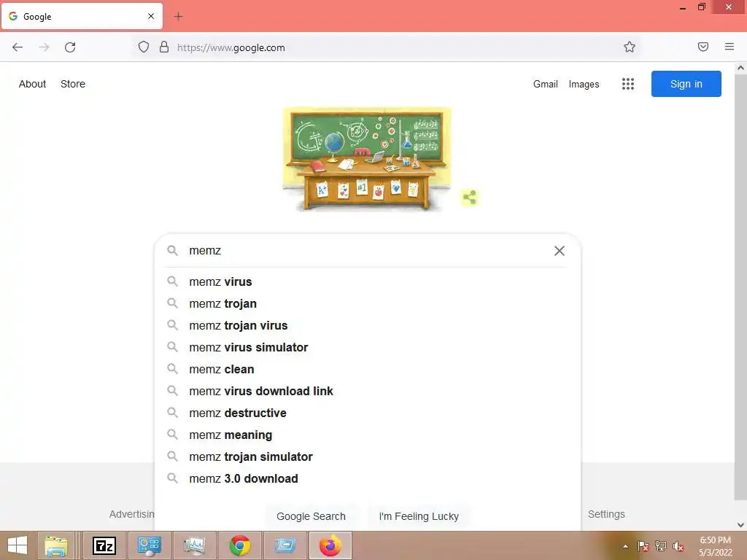Click the Google Search button
The width and height of the screenshot is (747, 560).
pos(311,516)
